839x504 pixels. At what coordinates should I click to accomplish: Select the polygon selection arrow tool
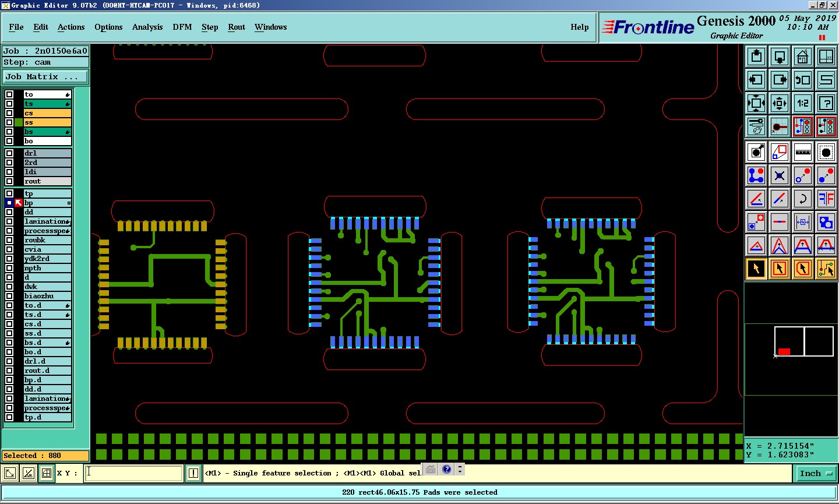pos(803,269)
